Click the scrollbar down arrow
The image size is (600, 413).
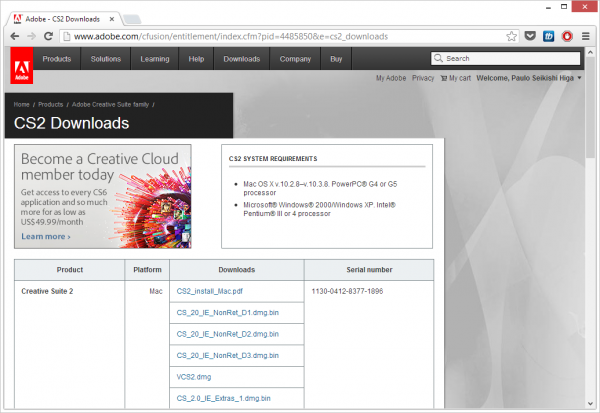(x=590, y=404)
